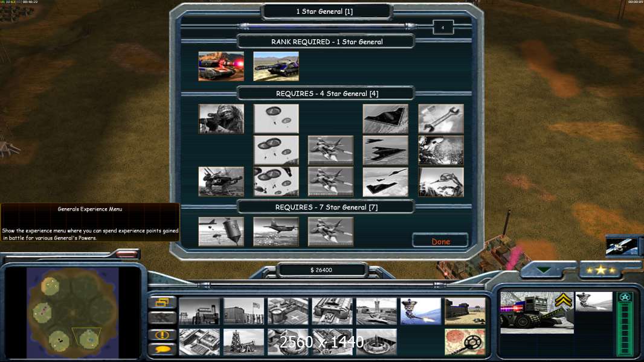Click the radar minimap
Screen dimensions: 644x362
(x=72, y=313)
